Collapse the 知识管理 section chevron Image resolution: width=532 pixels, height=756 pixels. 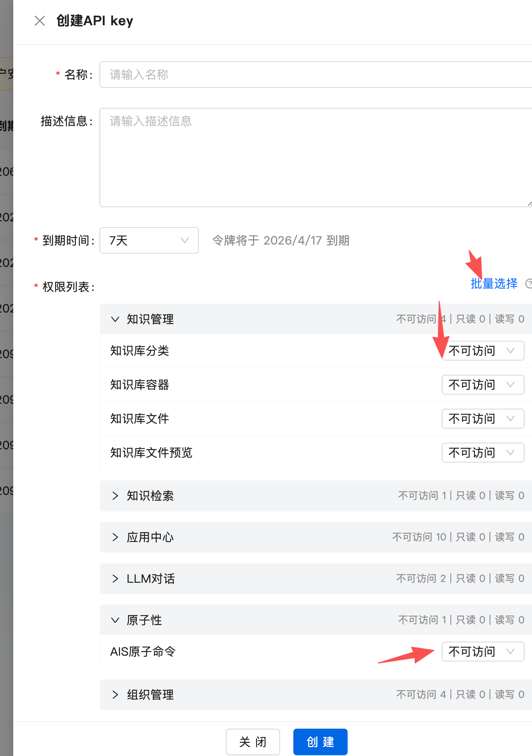(115, 319)
